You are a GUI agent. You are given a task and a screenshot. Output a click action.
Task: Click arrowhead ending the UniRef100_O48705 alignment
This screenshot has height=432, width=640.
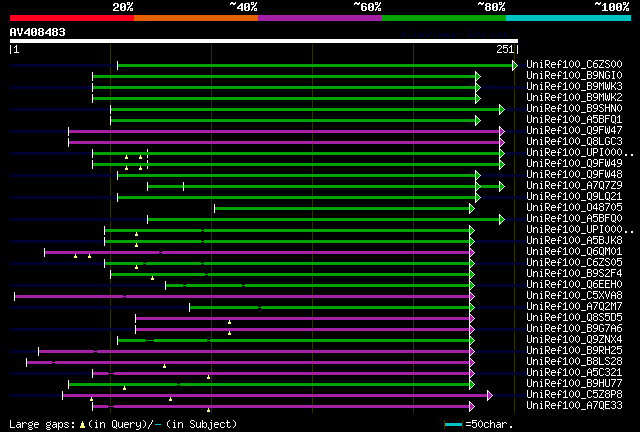472,209
